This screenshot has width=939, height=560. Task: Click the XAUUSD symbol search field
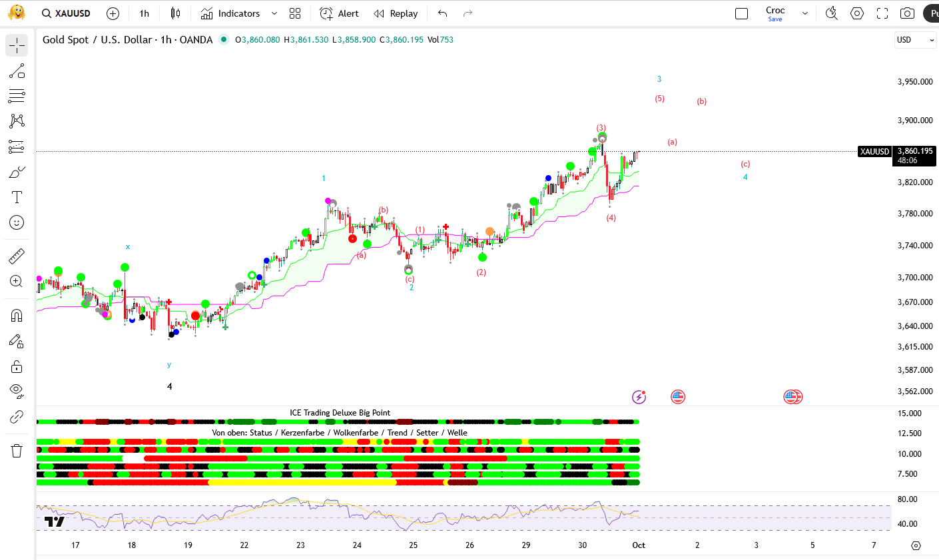[67, 13]
